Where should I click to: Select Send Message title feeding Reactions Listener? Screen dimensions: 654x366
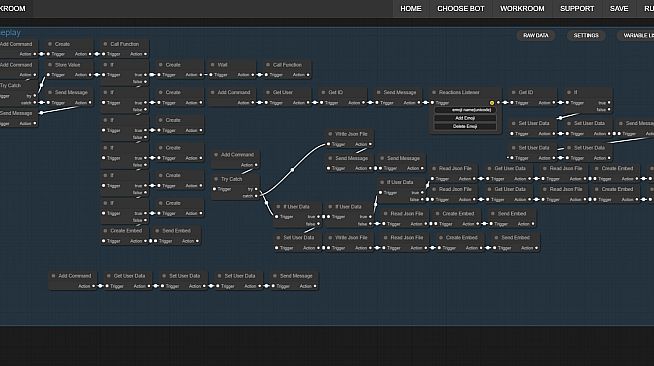[400, 93]
